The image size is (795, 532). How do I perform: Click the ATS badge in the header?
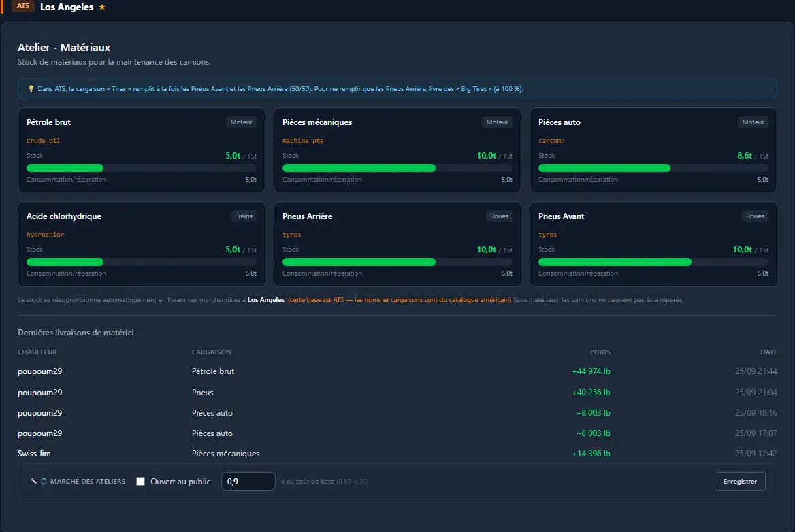[x=23, y=6]
